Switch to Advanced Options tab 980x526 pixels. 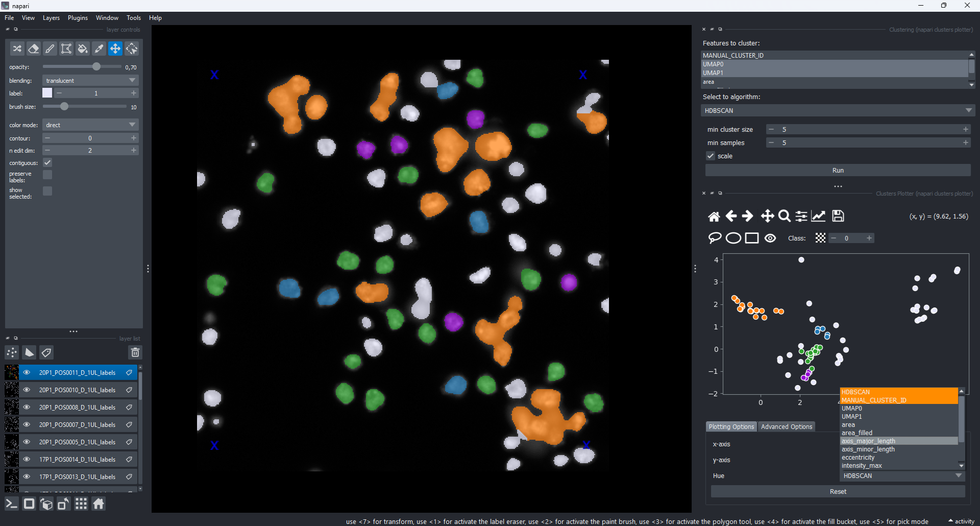pos(787,427)
